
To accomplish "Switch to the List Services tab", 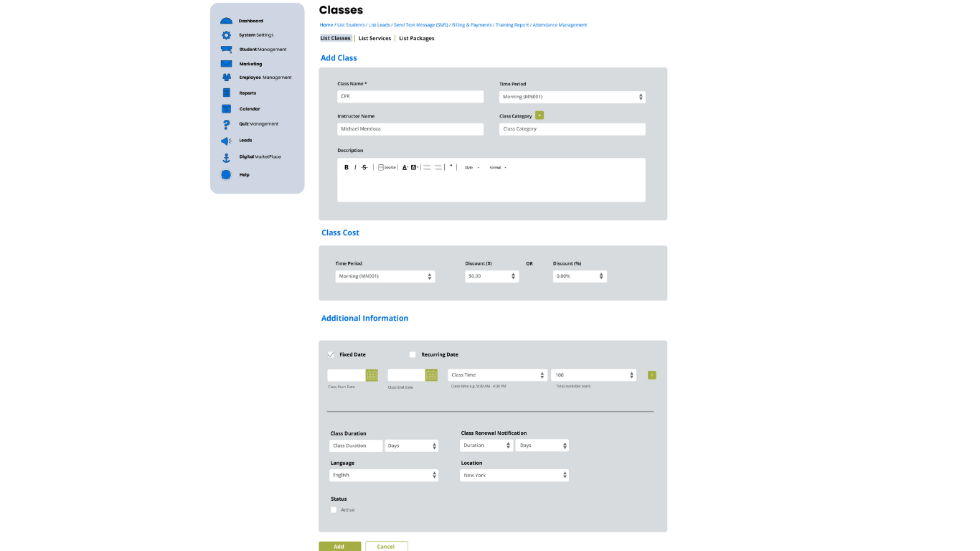I will tap(374, 39).
